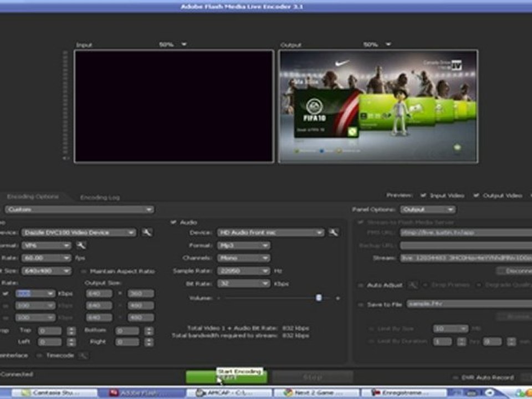Open input size 640x480 dropdown
Image resolution: width=532 pixels, height=399 pixels.
[x=47, y=271]
